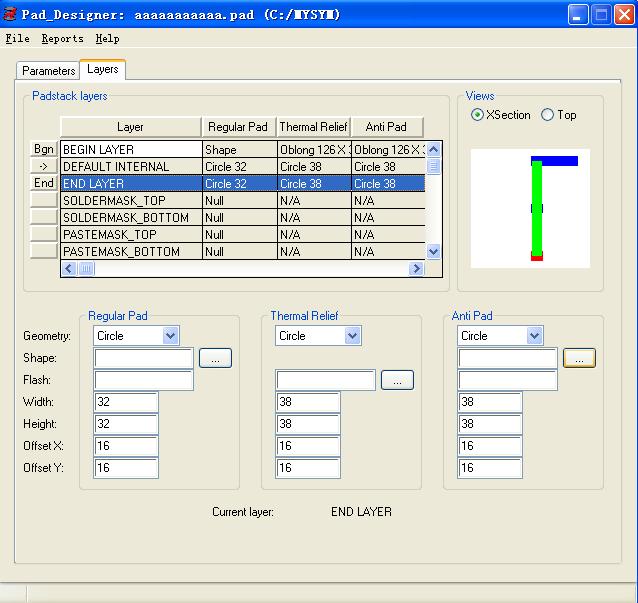Open the File menu
Viewport: 638px width, 603px height.
pyautogui.click(x=17, y=39)
